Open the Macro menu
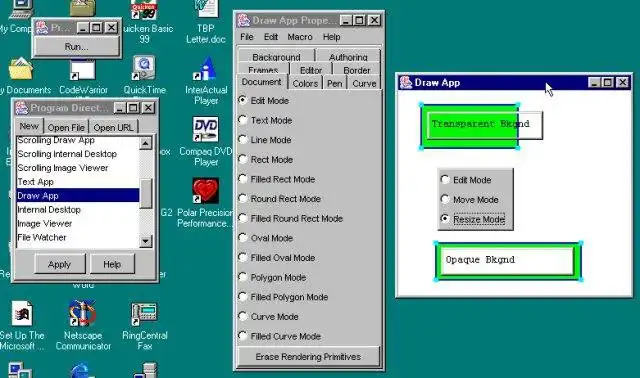The height and width of the screenshot is (378, 640). pyautogui.click(x=300, y=37)
